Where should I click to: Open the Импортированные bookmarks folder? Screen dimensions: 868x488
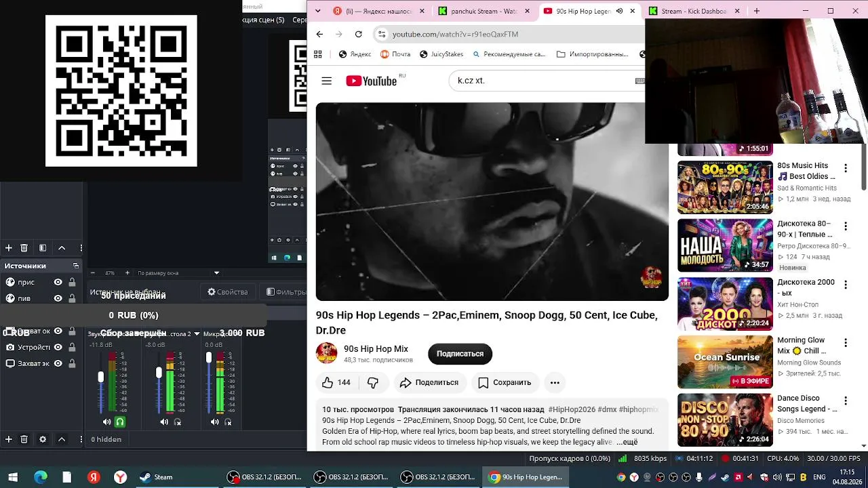pos(593,54)
